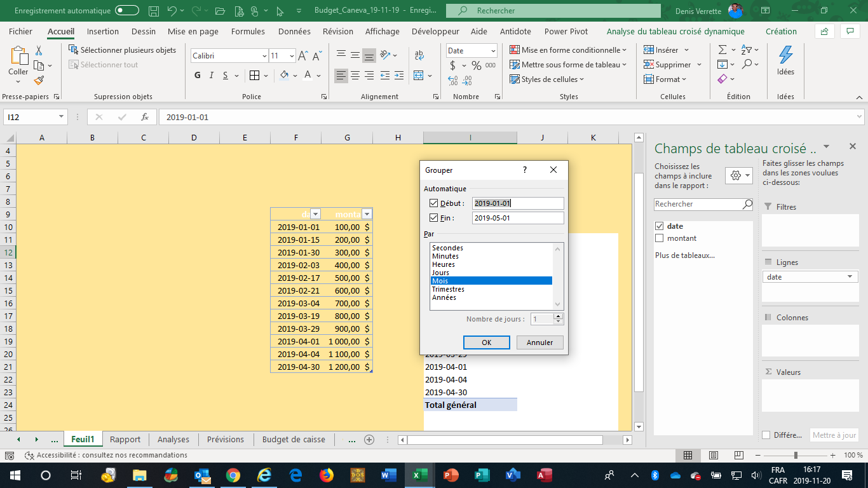Expand the Date number format dropdown

[492, 51]
